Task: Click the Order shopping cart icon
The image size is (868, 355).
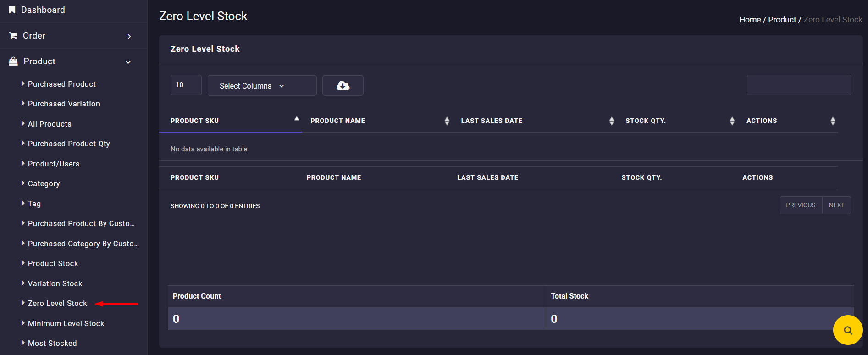Action: click(13, 36)
